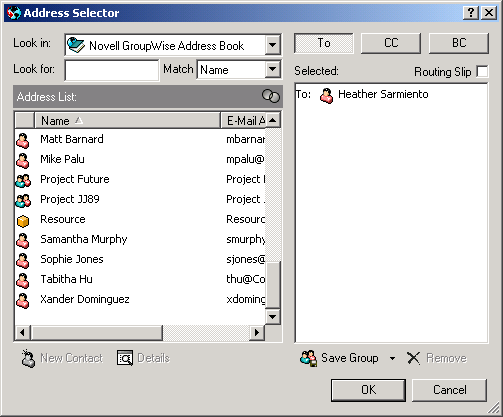The width and height of the screenshot is (503, 417).
Task: Click the E-Mail Address column header
Action: click(243, 120)
